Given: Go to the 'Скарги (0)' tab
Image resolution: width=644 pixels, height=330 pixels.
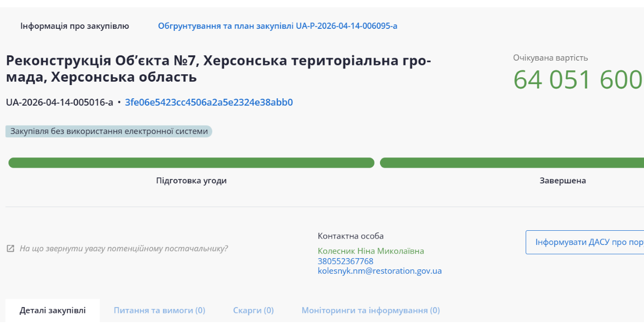Looking at the screenshot, I should coord(253,310).
